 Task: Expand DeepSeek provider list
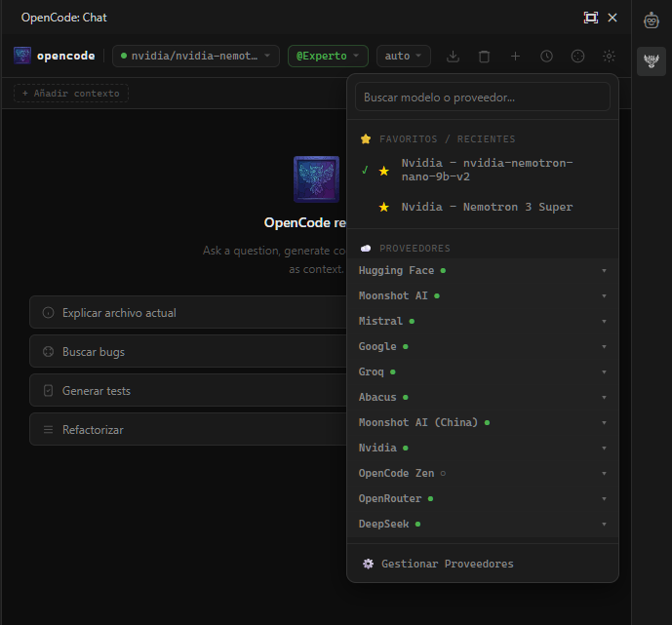[x=483, y=524]
